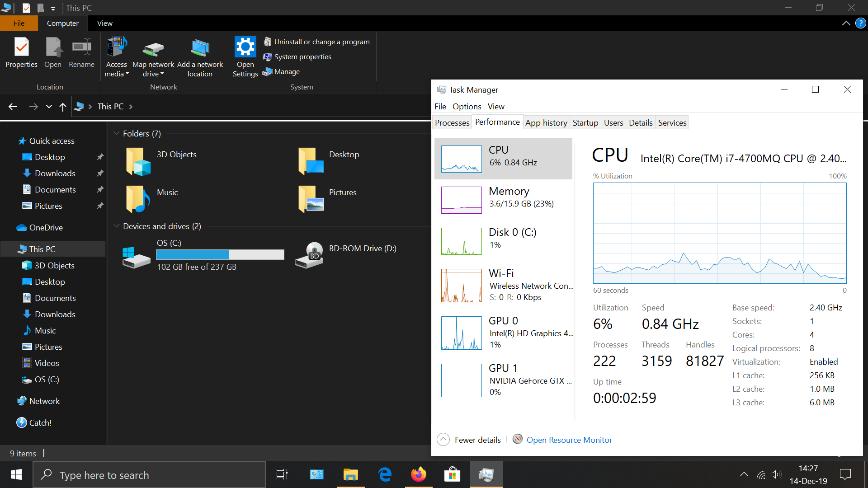The width and height of the screenshot is (868, 488).
Task: Open recent locations dropdown arrow
Action: pyautogui.click(x=49, y=107)
